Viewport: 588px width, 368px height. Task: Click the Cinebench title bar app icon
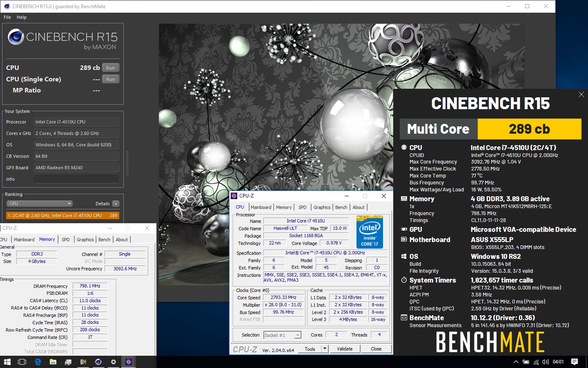7,6
